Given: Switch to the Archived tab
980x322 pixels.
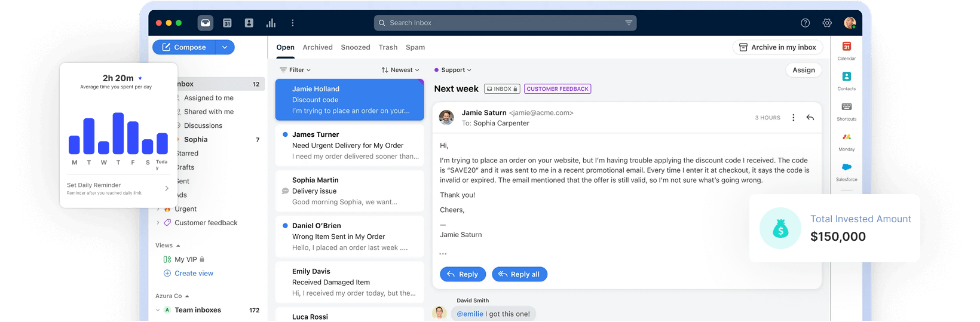Looking at the screenshot, I should [x=317, y=47].
